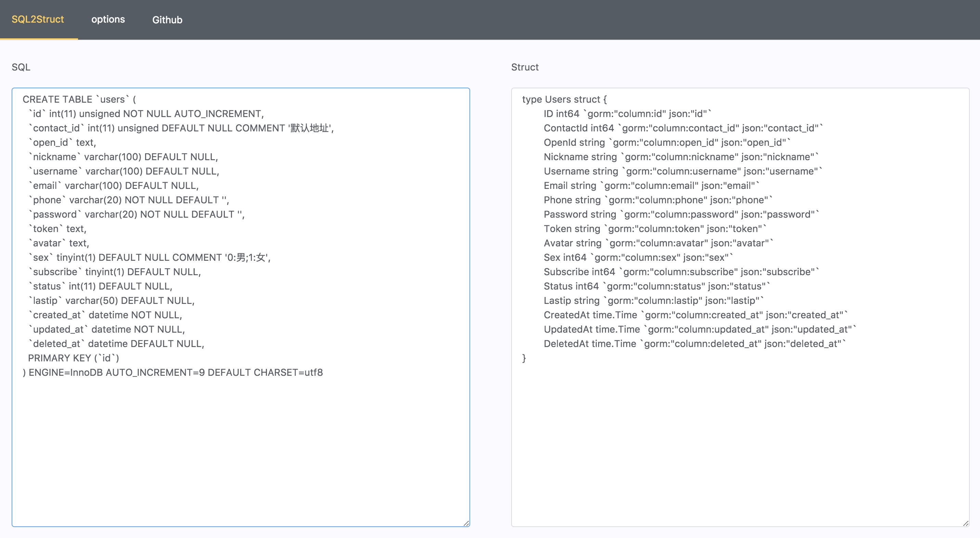Click the `status` int(11) line

[101, 286]
